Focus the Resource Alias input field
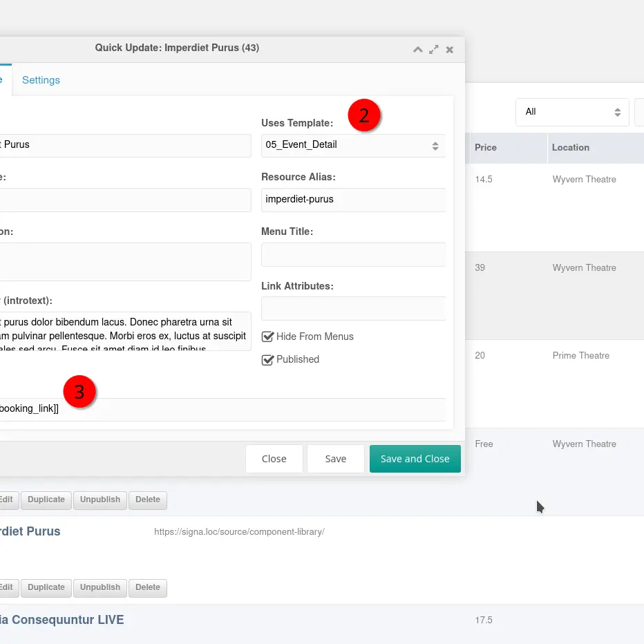The height and width of the screenshot is (644, 644). point(352,200)
